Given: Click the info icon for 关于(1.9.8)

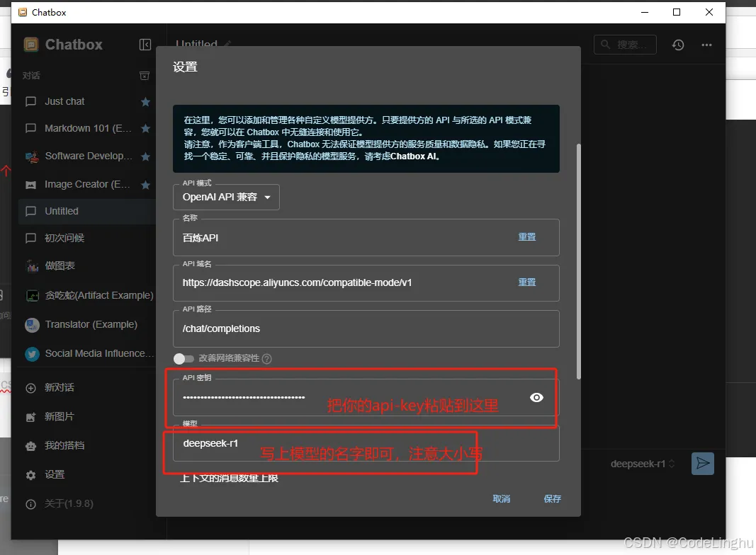Looking at the screenshot, I should pos(31,504).
